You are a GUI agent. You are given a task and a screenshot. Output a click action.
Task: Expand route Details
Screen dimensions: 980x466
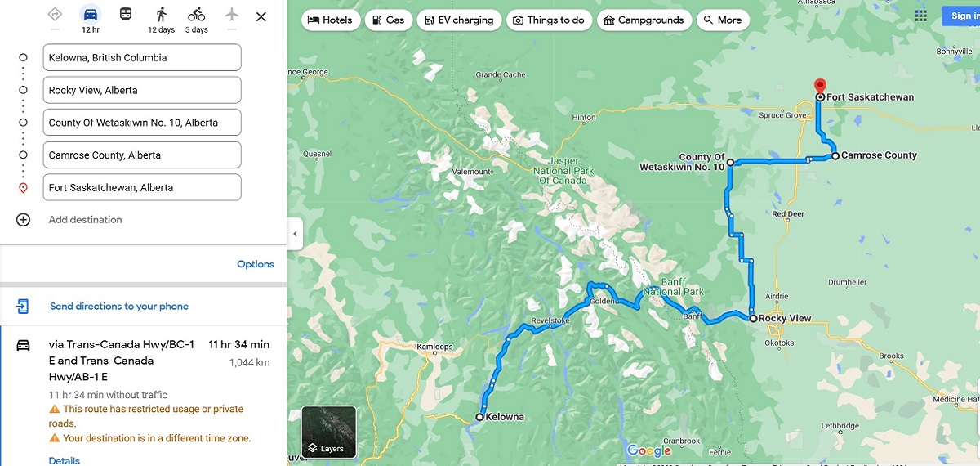pyautogui.click(x=65, y=460)
